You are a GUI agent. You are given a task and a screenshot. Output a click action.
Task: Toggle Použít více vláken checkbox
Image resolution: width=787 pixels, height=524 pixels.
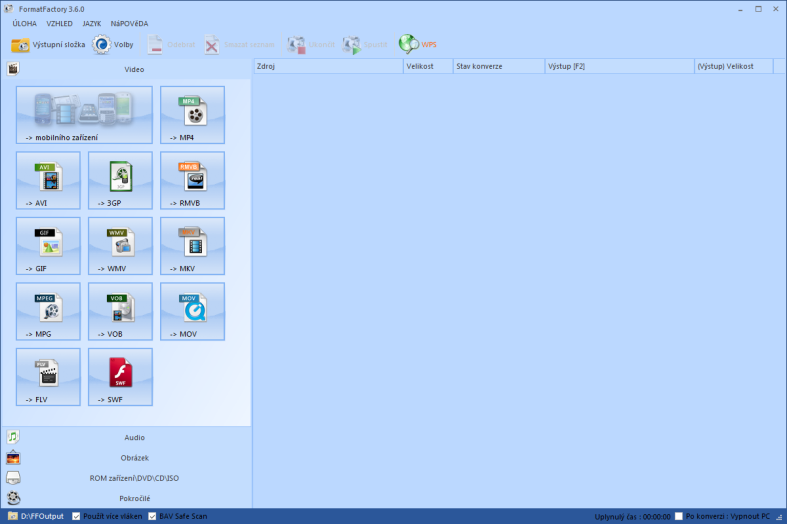[x=76, y=516]
